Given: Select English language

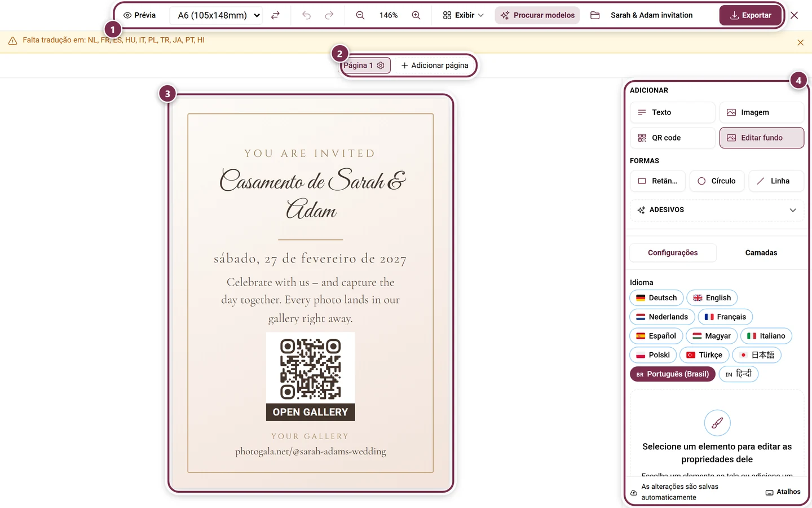Looking at the screenshot, I should click(x=712, y=298).
